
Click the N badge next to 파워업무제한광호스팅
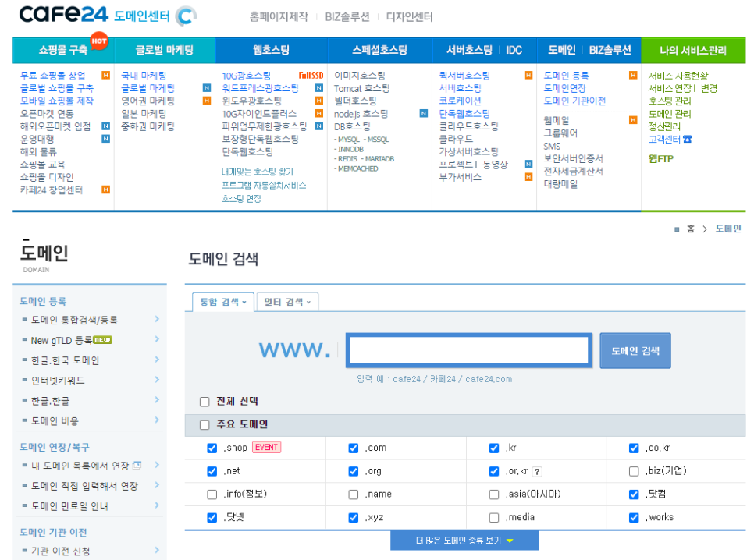(x=318, y=126)
